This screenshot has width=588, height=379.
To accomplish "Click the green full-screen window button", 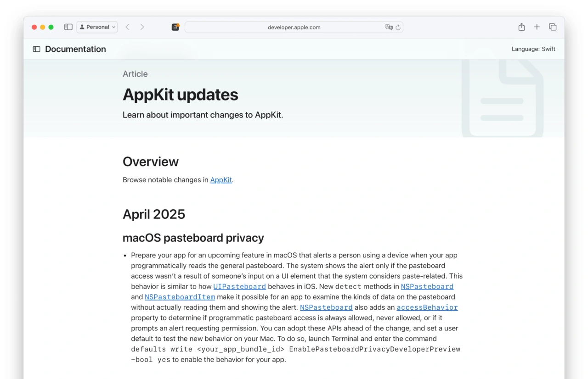I will click(x=51, y=27).
